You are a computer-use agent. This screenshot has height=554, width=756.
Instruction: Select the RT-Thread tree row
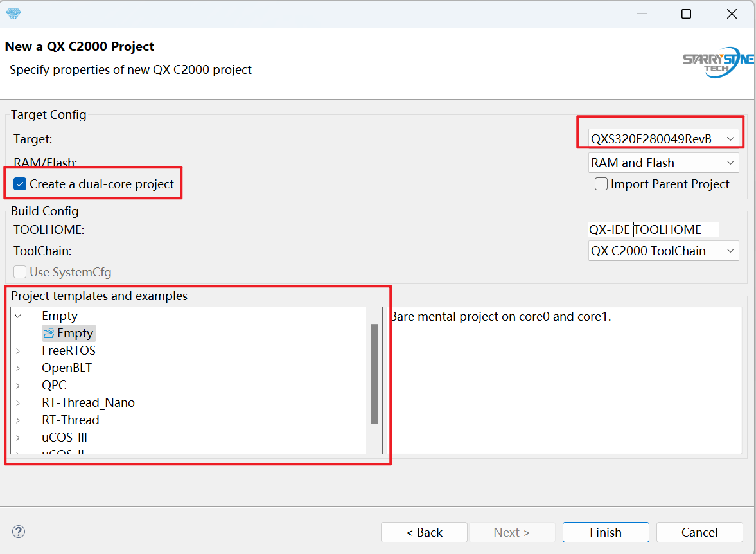(x=71, y=420)
